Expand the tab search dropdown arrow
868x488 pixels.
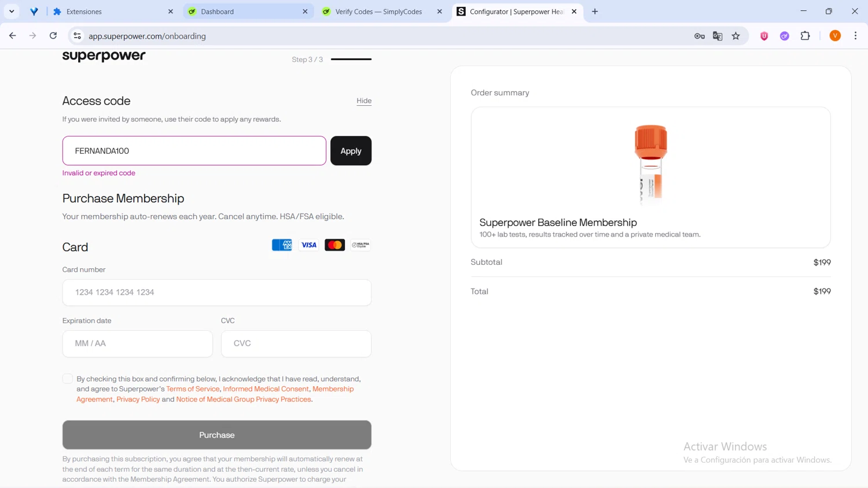12,12
